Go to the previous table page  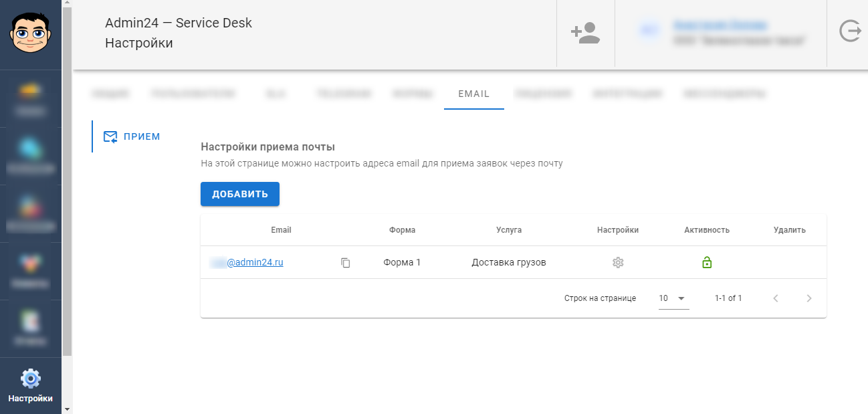point(776,298)
